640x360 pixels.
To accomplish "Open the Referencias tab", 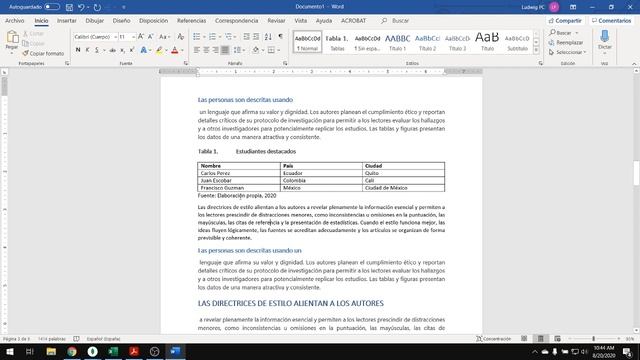I will pos(191,20).
